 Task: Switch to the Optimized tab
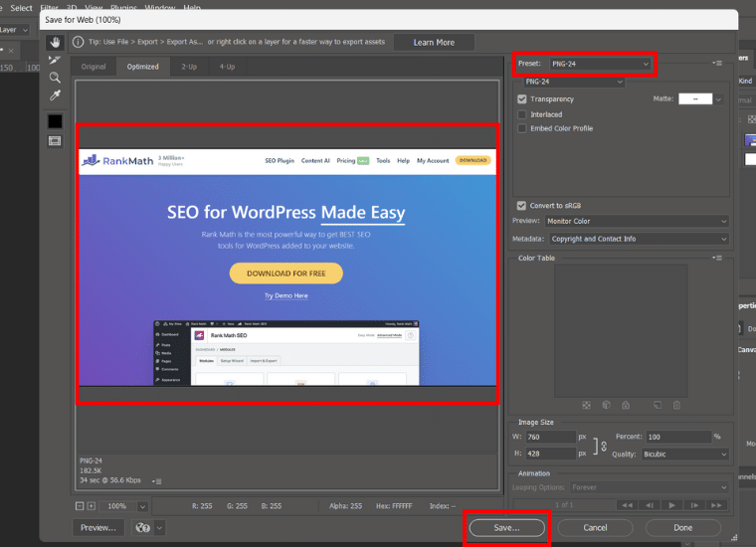[142, 67]
